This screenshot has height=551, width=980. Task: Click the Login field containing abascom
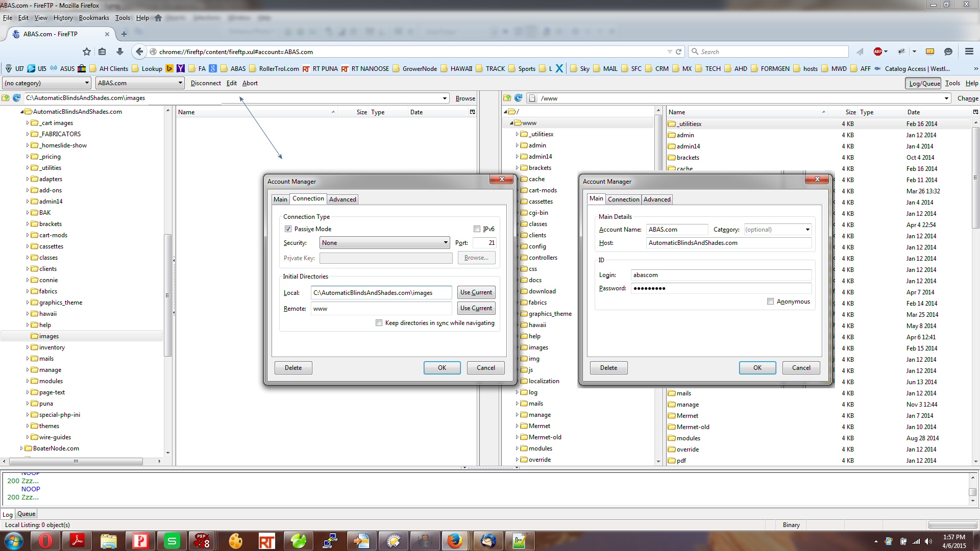(x=721, y=275)
